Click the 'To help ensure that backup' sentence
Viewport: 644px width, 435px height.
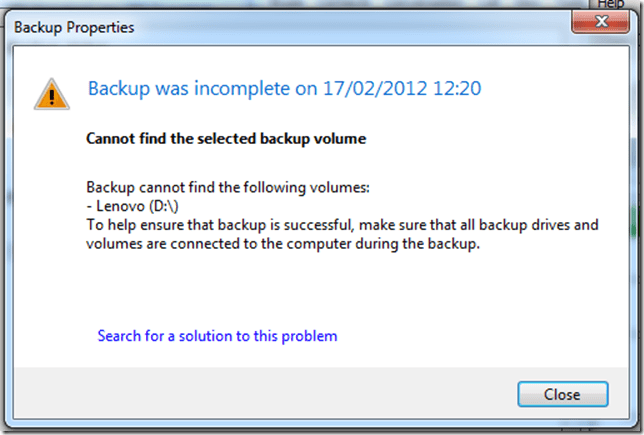tap(250, 225)
